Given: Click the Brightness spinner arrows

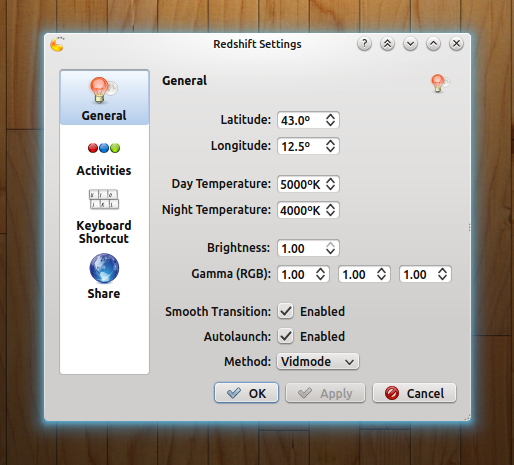Looking at the screenshot, I should point(330,248).
